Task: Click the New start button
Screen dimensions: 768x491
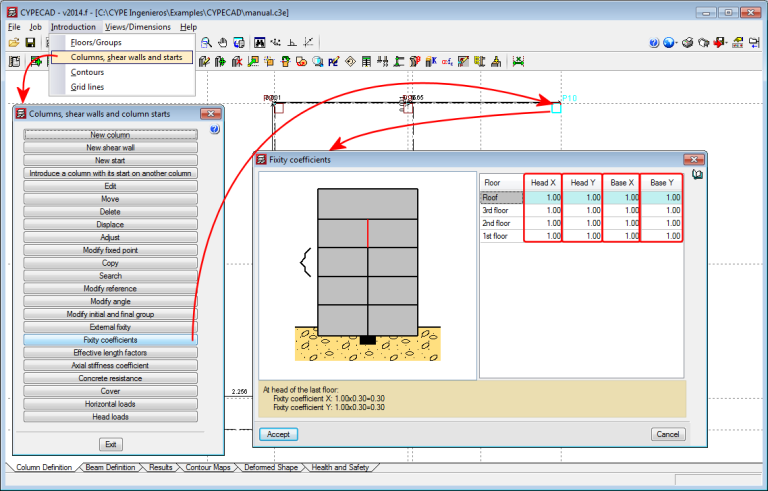Action: click(x=110, y=160)
